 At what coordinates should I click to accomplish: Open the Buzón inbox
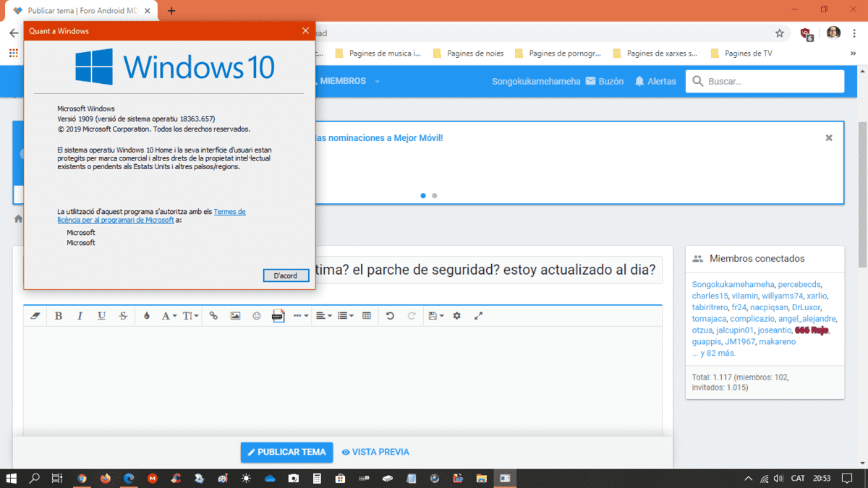[x=605, y=81]
